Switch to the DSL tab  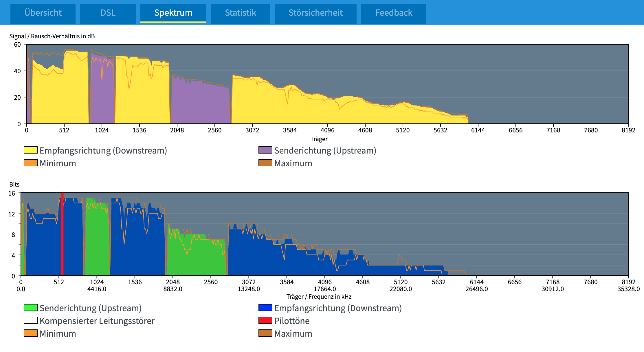coord(108,13)
